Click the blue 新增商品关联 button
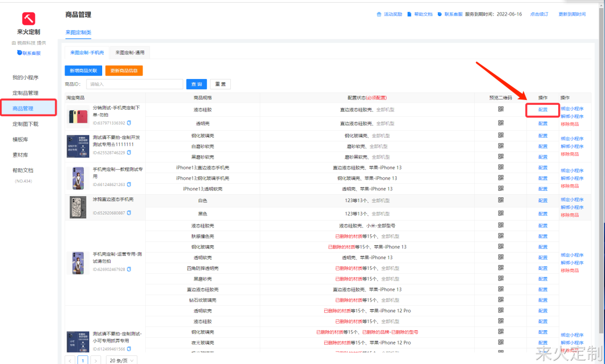The image size is (605, 364). point(83,70)
